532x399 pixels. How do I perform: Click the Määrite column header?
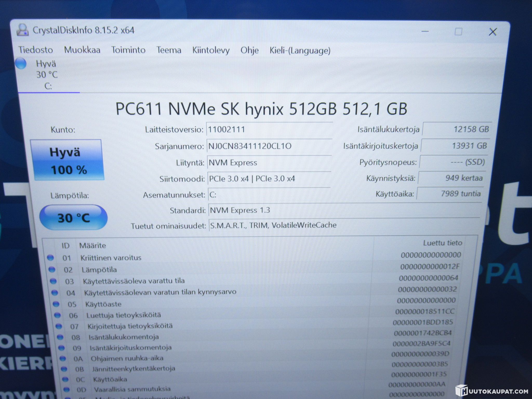[93, 245]
